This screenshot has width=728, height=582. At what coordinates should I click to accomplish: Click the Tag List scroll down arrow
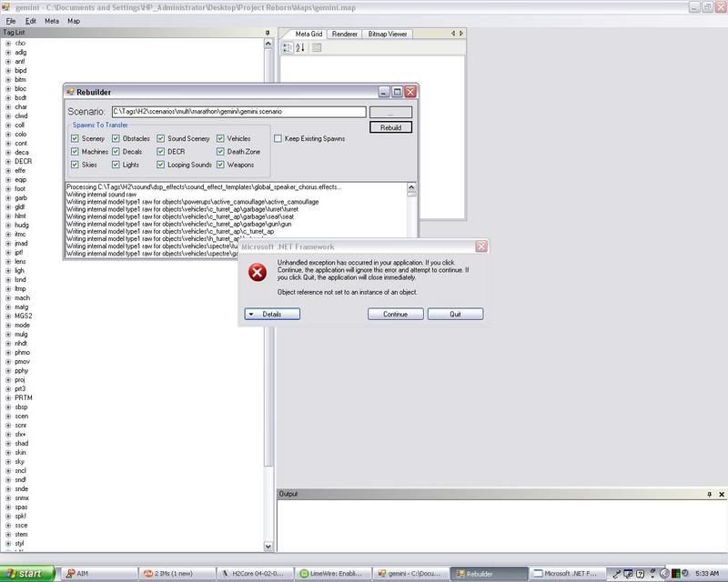click(268, 547)
